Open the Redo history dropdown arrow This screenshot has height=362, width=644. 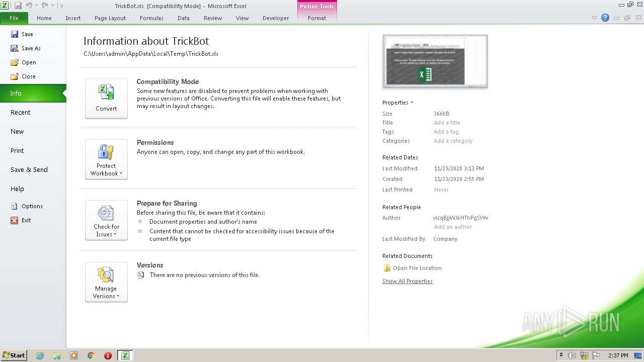tap(52, 6)
